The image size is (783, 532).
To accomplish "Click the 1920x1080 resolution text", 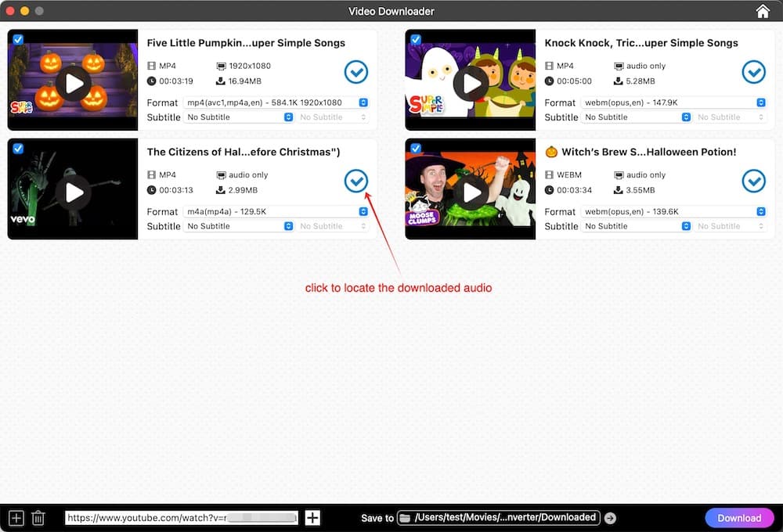I will click(250, 66).
